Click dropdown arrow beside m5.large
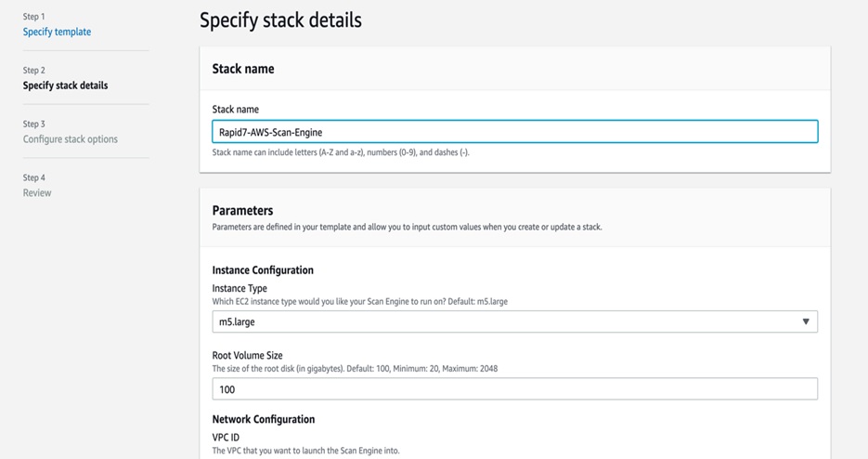 coord(806,321)
